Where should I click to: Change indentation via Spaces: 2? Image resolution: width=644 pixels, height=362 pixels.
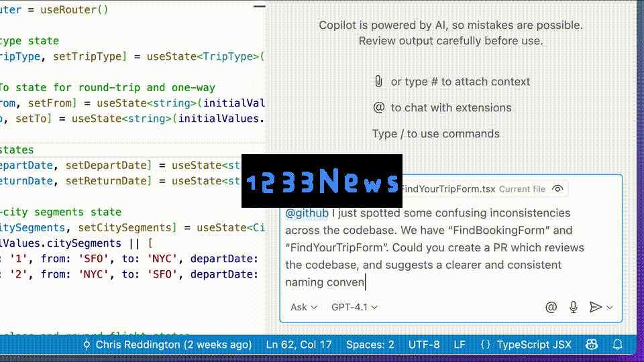coord(370,345)
